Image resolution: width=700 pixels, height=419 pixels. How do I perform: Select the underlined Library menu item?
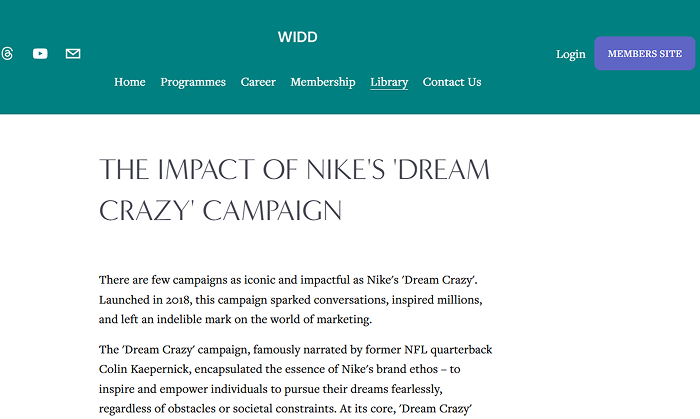pos(389,82)
